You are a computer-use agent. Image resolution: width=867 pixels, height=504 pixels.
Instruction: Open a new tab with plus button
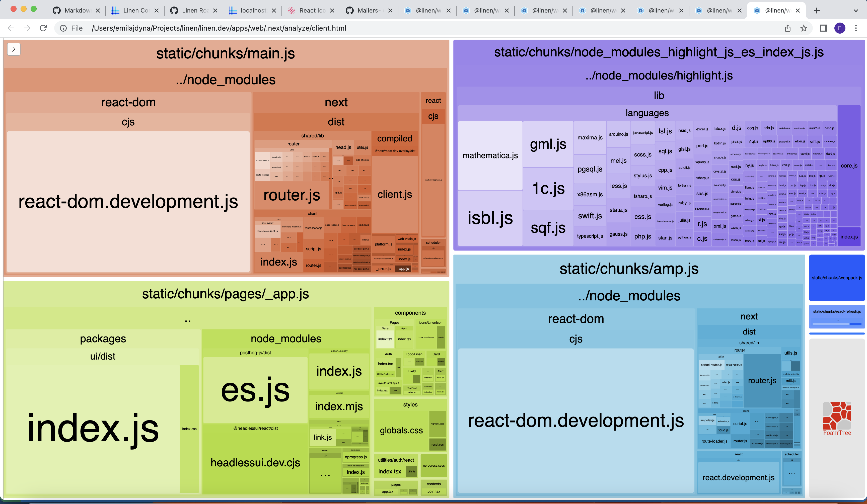coord(817,10)
